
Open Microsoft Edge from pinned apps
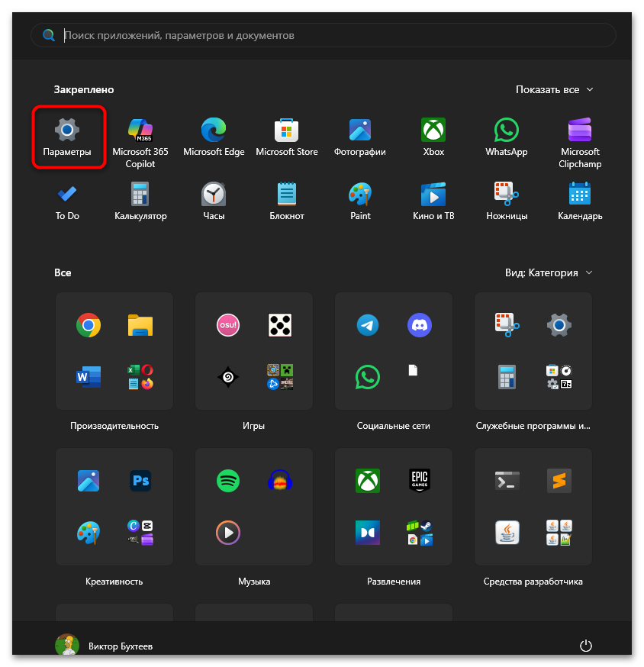pos(214,137)
